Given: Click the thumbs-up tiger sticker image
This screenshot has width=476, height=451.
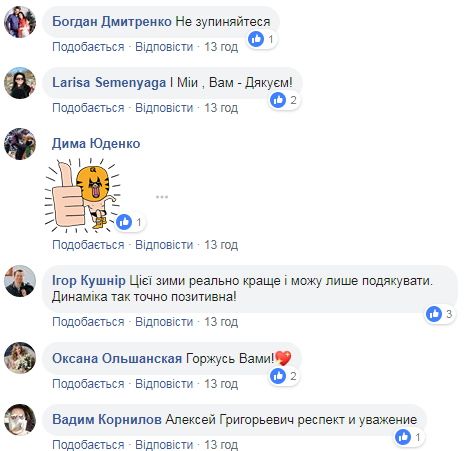Looking at the screenshot, I should [82, 195].
